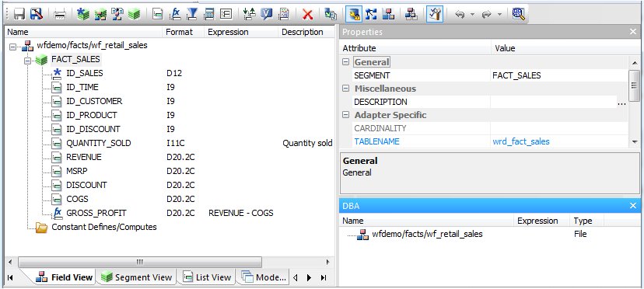Click the magnifier search icon in toolbar
Viewport: 644px width, 289px height.
click(x=519, y=14)
